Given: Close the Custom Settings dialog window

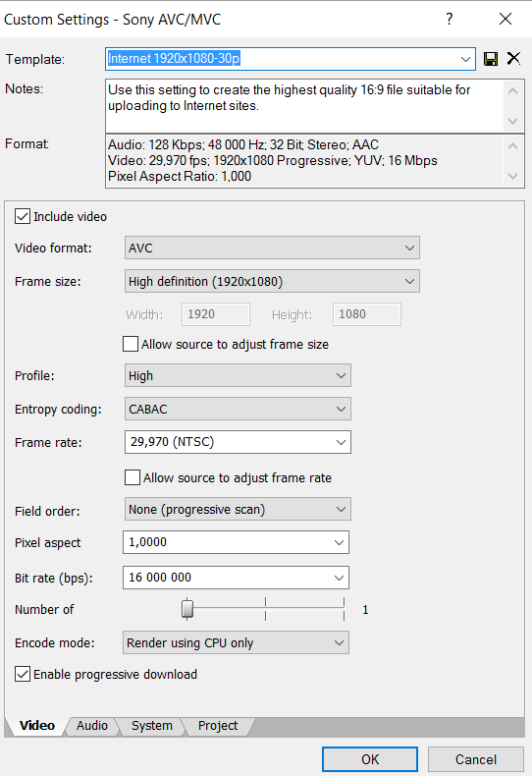Looking at the screenshot, I should pos(505,19).
